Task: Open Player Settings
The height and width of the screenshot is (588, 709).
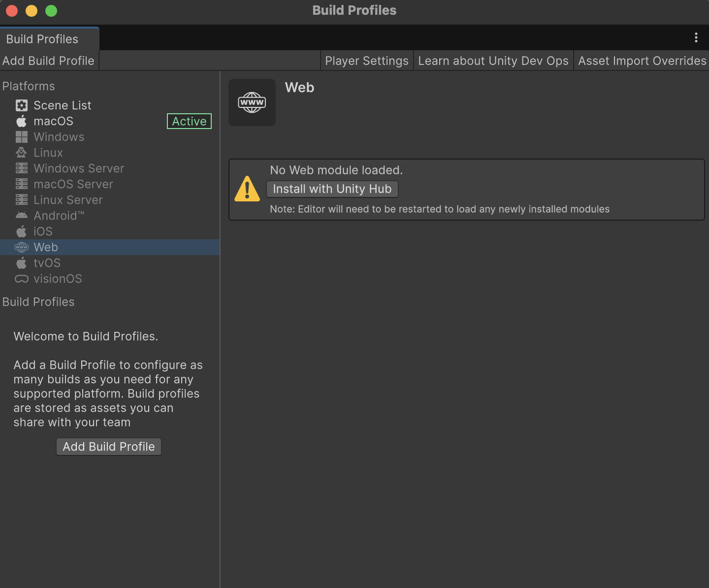Action: point(367,61)
